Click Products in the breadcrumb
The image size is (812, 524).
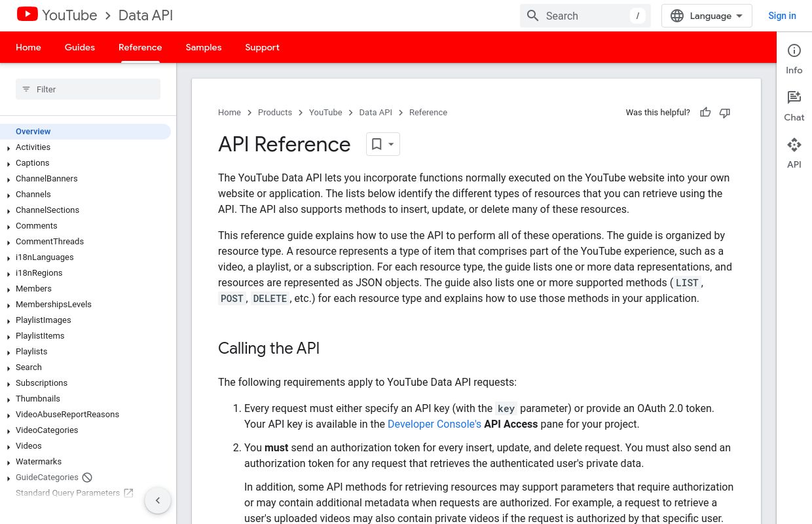pyautogui.click(x=275, y=113)
